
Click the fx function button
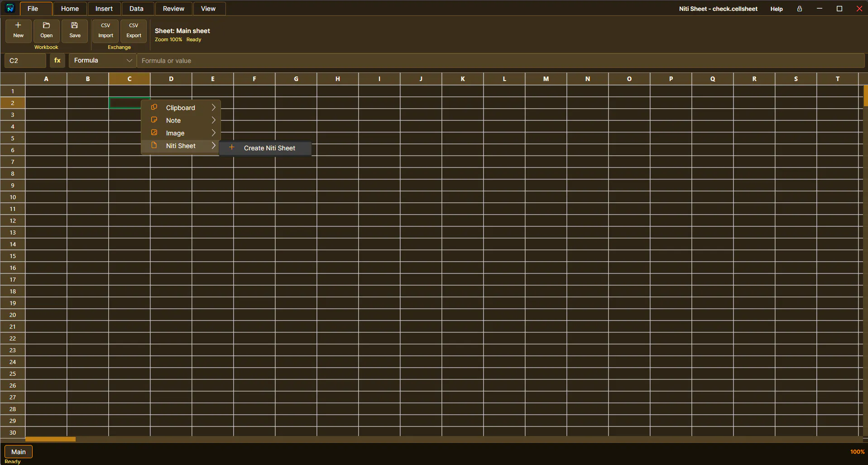(58, 60)
